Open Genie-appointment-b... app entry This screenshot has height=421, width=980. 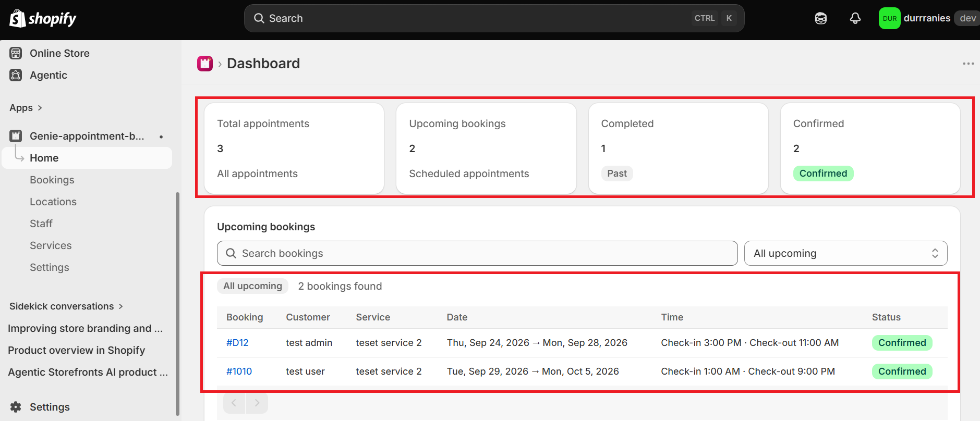[x=87, y=136]
